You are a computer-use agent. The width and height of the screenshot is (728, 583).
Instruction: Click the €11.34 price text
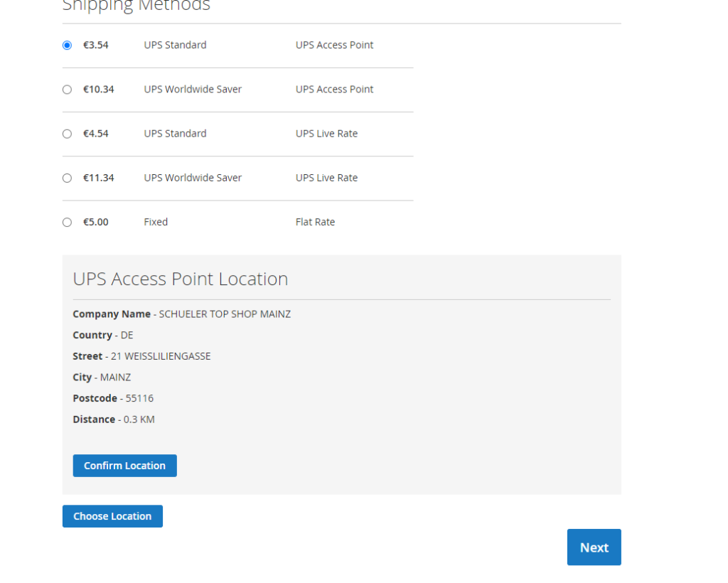(x=98, y=178)
